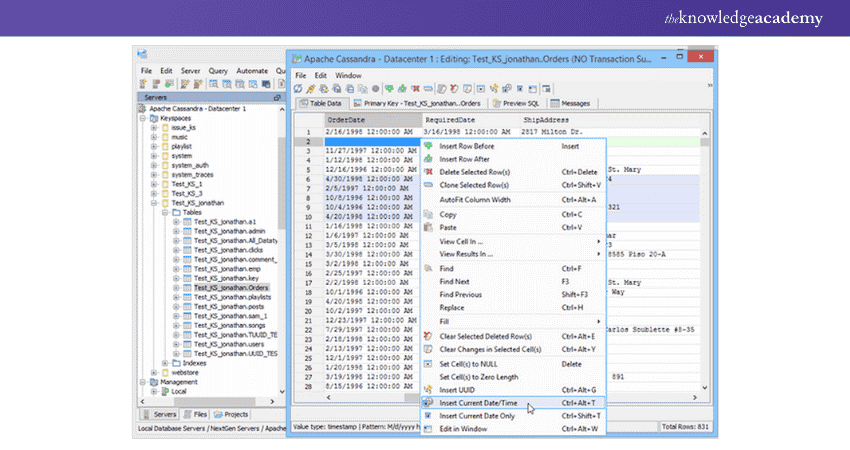Open the Fill submenu

[x=513, y=322]
